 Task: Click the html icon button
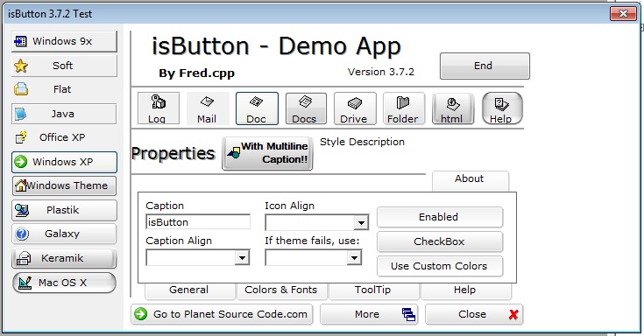point(453,108)
